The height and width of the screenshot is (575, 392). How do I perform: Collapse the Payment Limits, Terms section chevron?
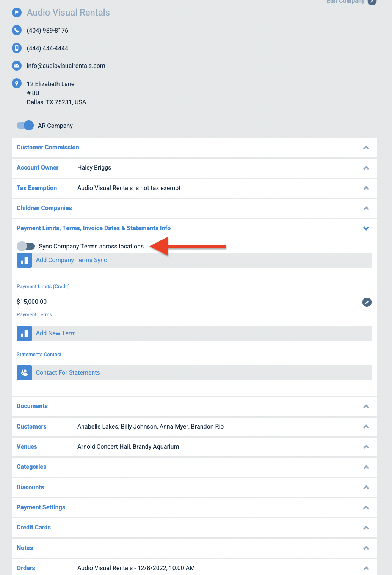366,228
